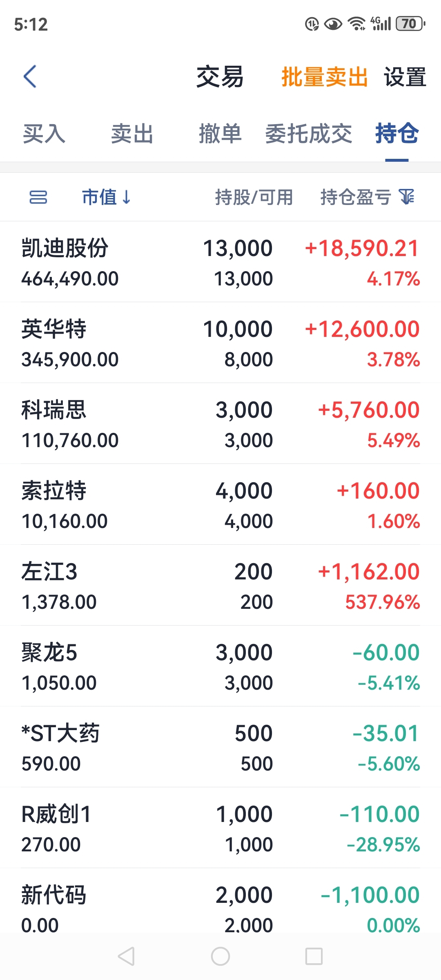The height and width of the screenshot is (980, 441).
Task: Sort by 市值 column arrow
Action: point(127,197)
